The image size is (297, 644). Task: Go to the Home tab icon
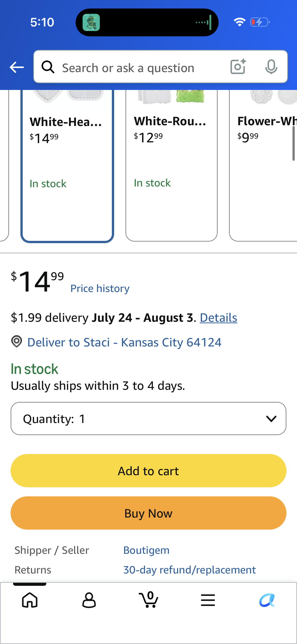[30, 600]
